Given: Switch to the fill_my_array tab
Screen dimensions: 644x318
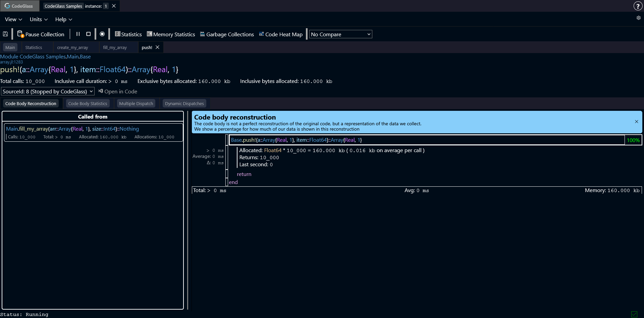Looking at the screenshot, I should pyautogui.click(x=115, y=48).
